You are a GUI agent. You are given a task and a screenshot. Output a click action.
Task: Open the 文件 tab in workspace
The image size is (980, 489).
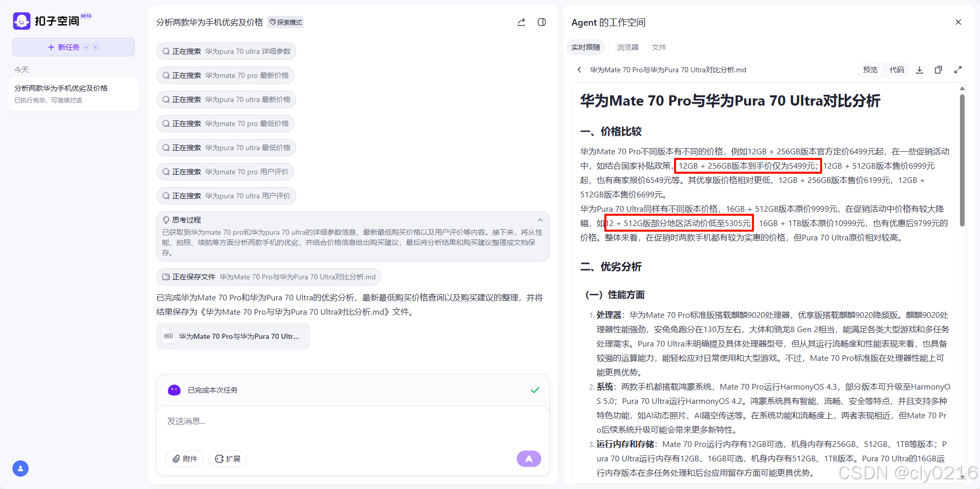659,47
